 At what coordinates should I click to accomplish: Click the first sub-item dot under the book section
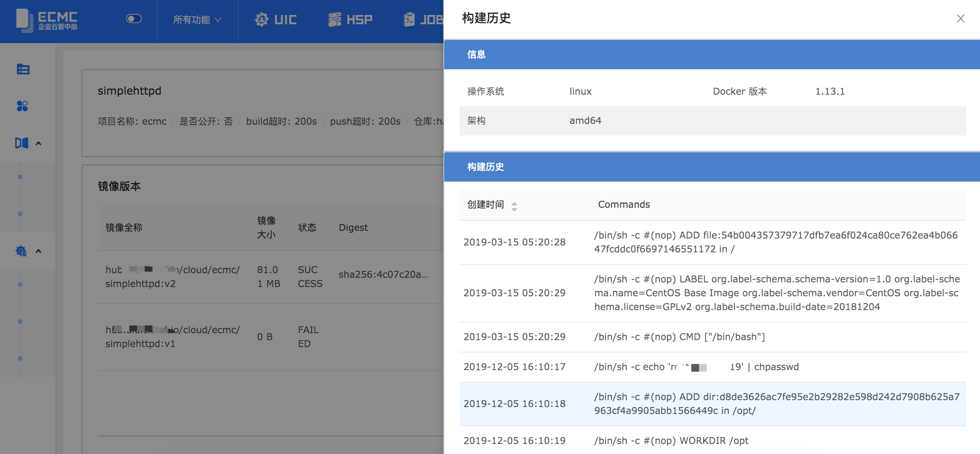pyautogui.click(x=20, y=177)
